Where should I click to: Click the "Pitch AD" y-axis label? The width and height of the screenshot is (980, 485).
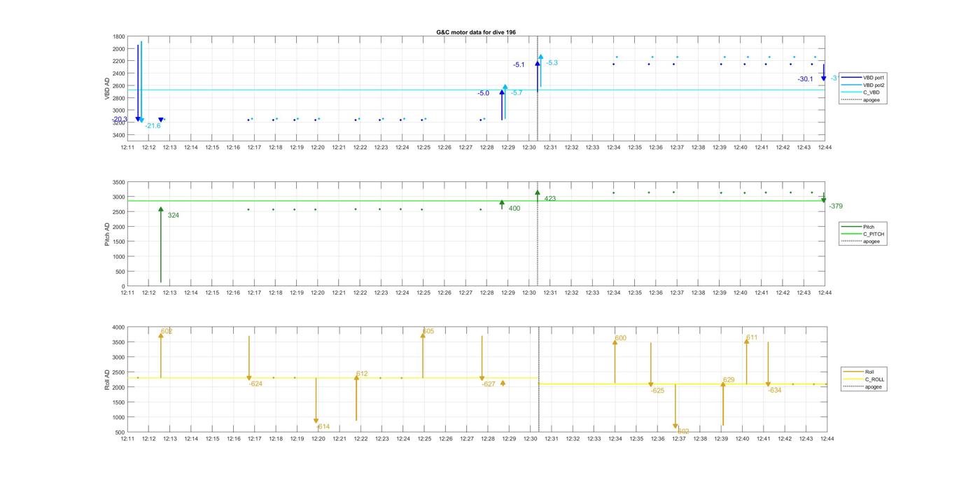click(x=107, y=234)
